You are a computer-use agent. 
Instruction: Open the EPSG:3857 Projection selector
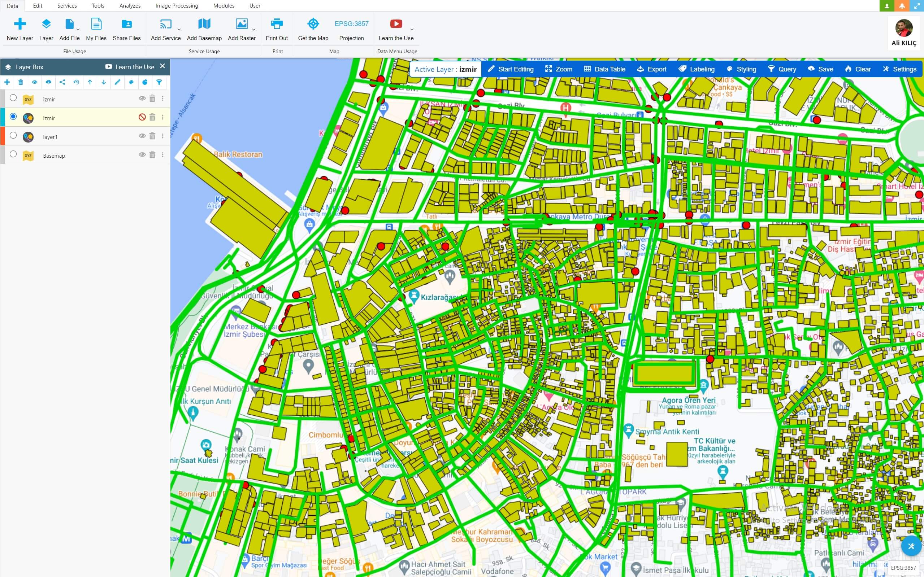click(352, 30)
